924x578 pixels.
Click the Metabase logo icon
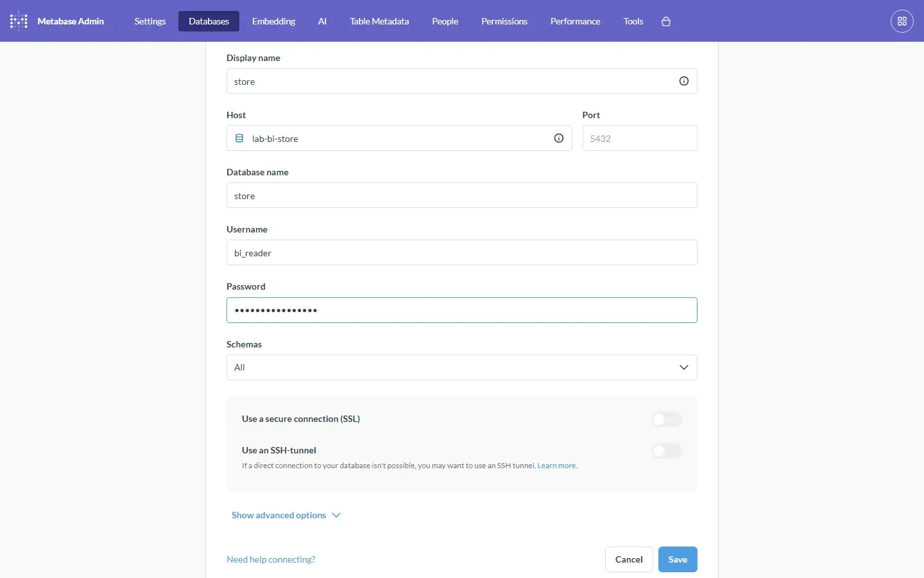[19, 21]
